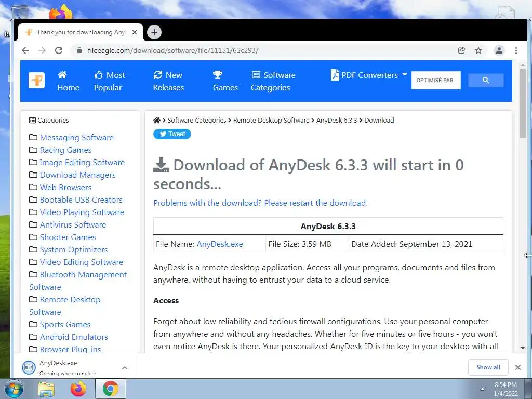Open Web Browsers category
The height and width of the screenshot is (399, 532).
click(65, 187)
